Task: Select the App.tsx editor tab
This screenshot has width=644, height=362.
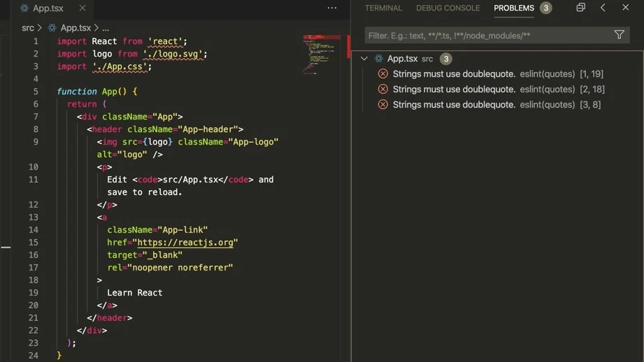Action: point(53,8)
